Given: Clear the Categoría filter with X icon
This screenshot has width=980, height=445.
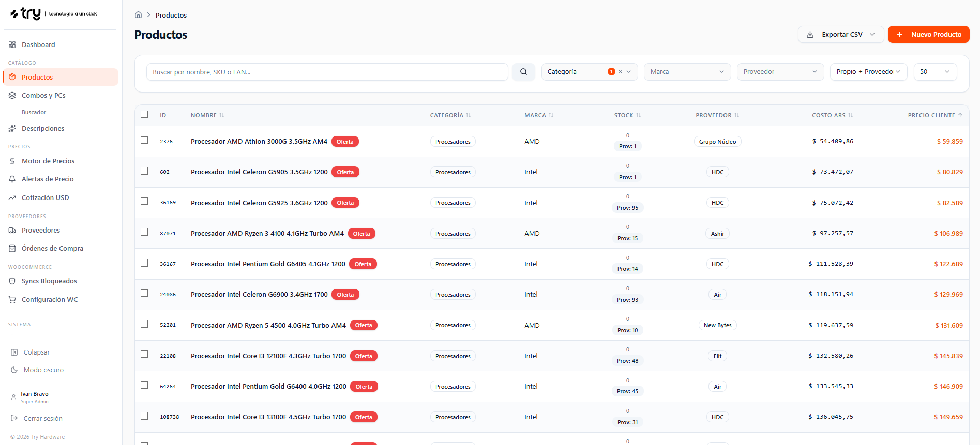Looking at the screenshot, I should pyautogui.click(x=621, y=72).
